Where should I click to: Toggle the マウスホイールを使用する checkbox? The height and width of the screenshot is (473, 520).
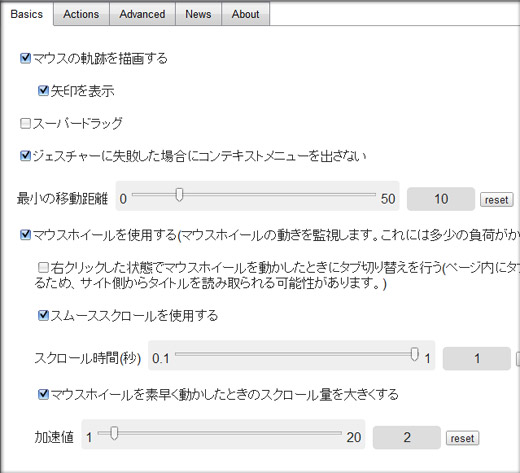tap(25, 235)
